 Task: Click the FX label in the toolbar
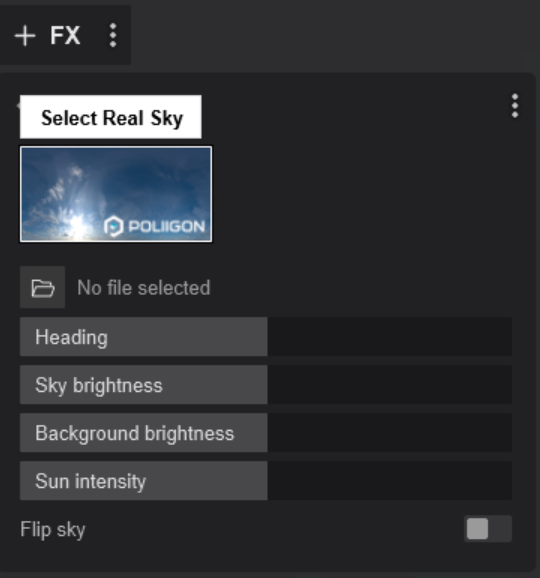(x=65, y=36)
